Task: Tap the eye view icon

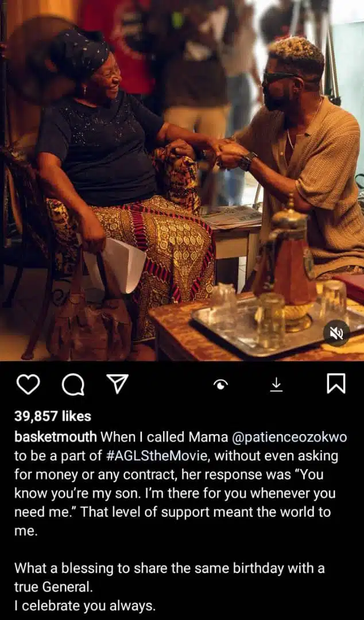Action: pos(221,384)
